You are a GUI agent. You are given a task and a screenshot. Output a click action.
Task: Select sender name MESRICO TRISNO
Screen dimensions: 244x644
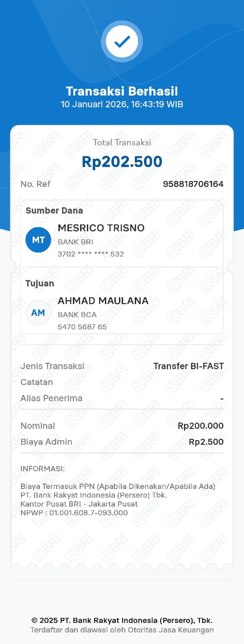coord(101,228)
